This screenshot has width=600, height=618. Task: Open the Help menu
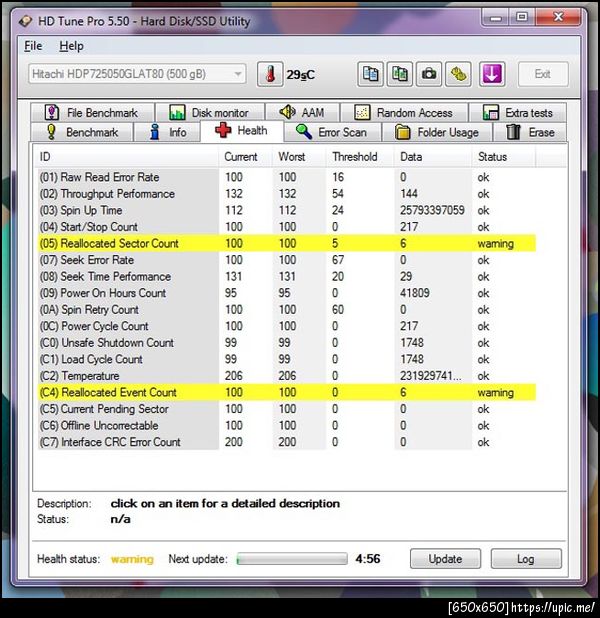coord(71,46)
